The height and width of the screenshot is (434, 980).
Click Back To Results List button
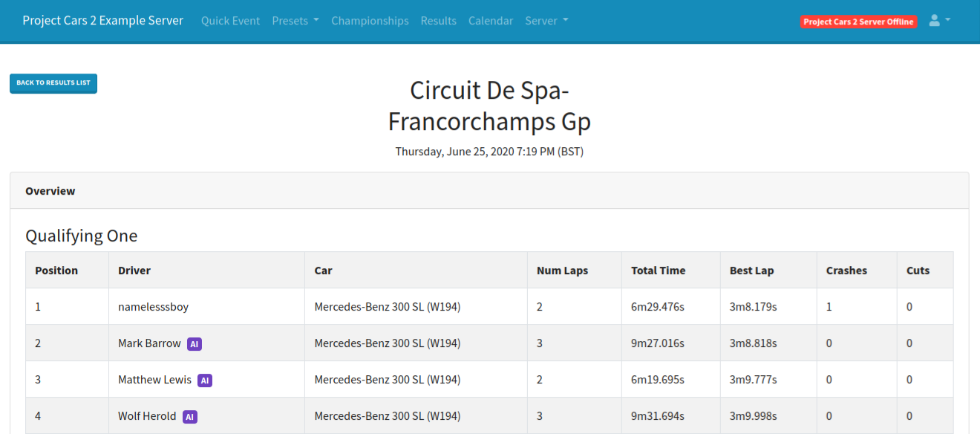pyautogui.click(x=53, y=83)
